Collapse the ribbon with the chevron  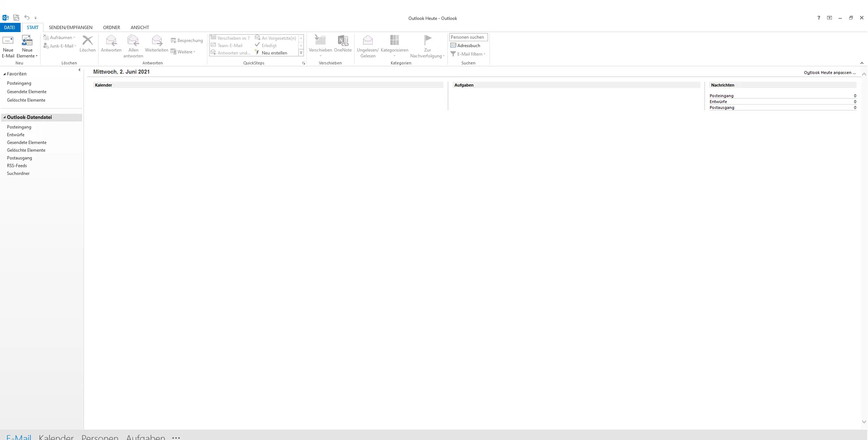pos(862,63)
